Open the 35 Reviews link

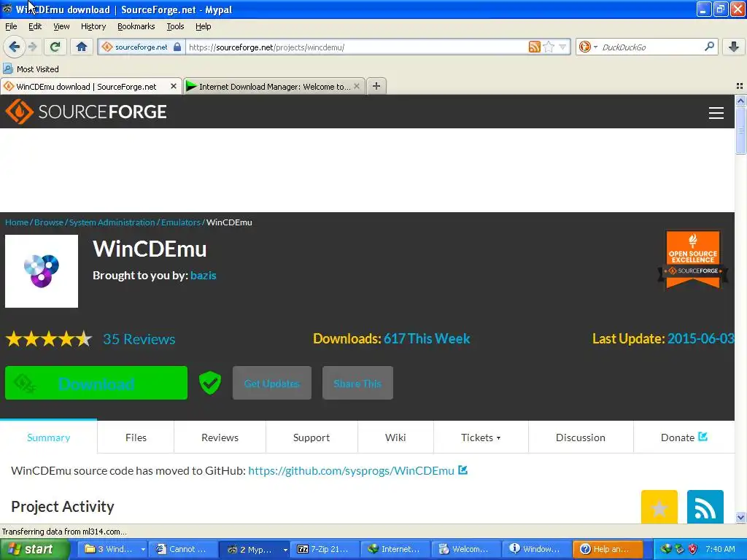pyautogui.click(x=139, y=339)
